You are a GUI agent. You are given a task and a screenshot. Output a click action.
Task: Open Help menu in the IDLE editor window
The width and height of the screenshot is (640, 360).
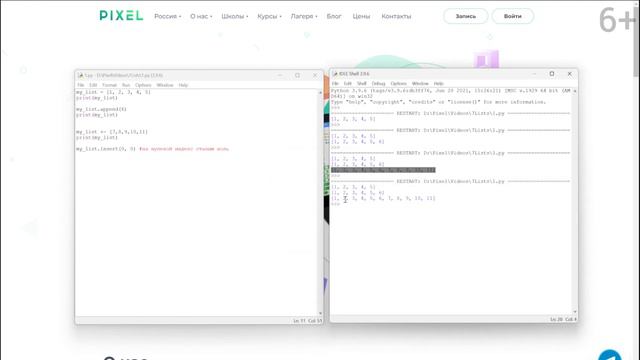click(x=183, y=85)
